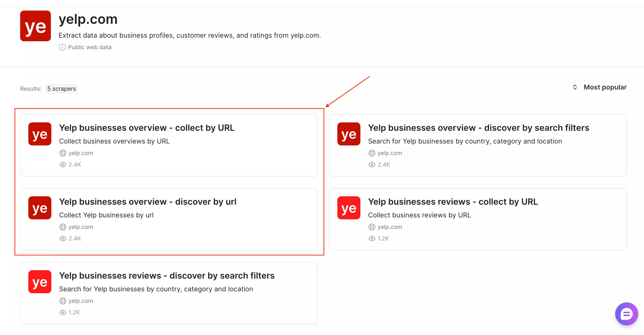Click the logo on the 'overview - collect by URL' card

tap(40, 134)
